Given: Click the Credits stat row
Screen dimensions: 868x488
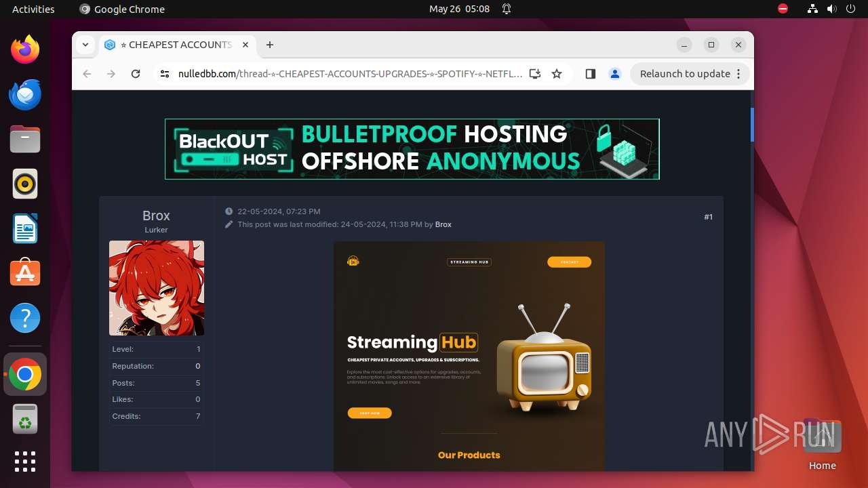Looking at the screenshot, I should (156, 416).
